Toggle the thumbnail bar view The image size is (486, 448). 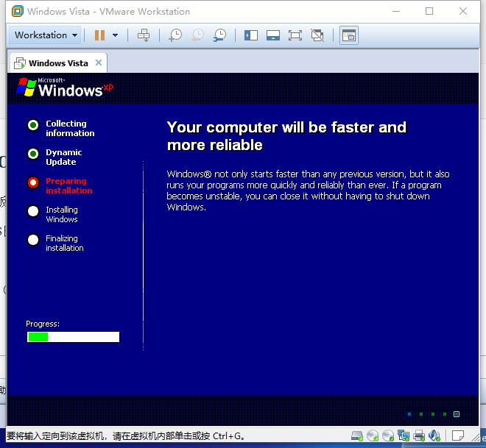point(273,35)
